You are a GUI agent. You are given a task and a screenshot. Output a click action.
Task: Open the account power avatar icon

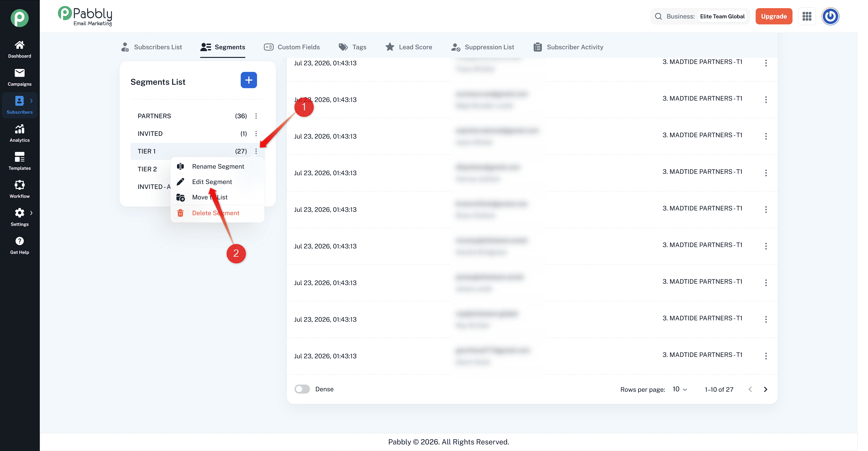click(x=830, y=16)
